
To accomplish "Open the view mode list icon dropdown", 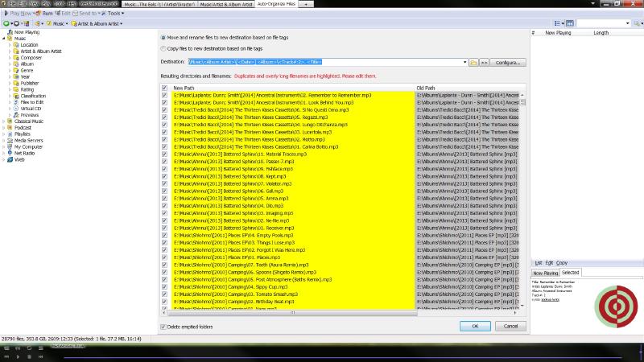I will [x=559, y=24].
